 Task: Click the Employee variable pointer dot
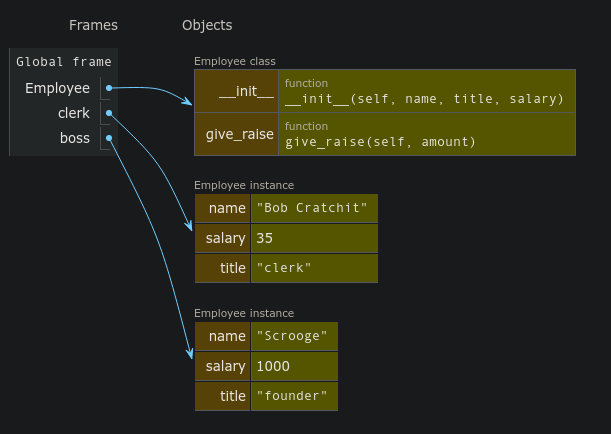pyautogui.click(x=109, y=88)
